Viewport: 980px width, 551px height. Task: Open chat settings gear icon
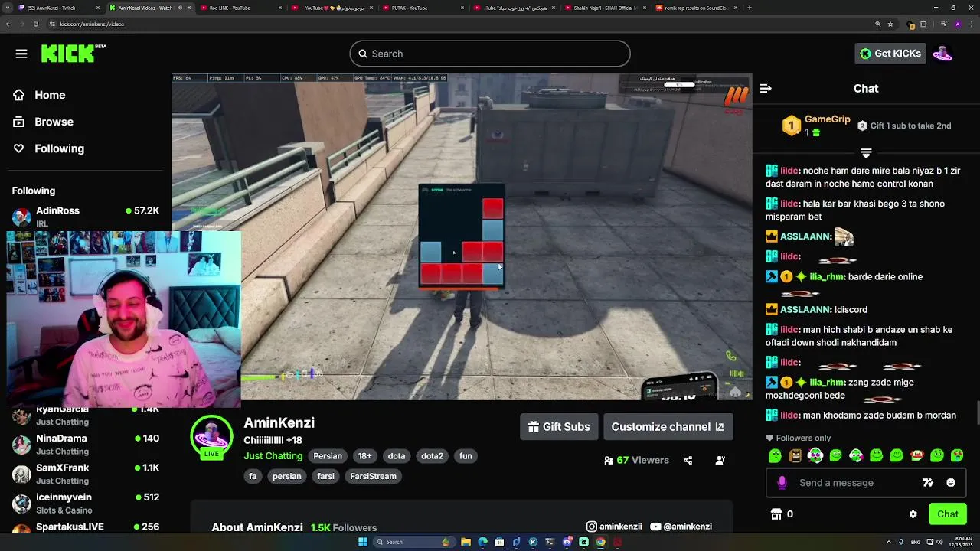pos(913,514)
